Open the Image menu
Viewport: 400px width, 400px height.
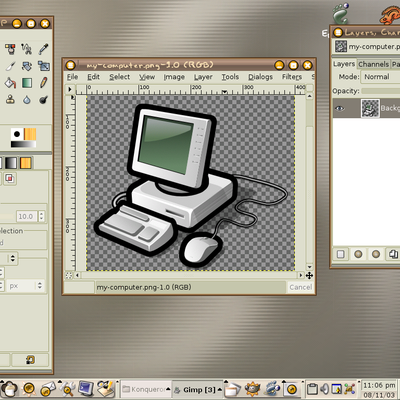174,77
